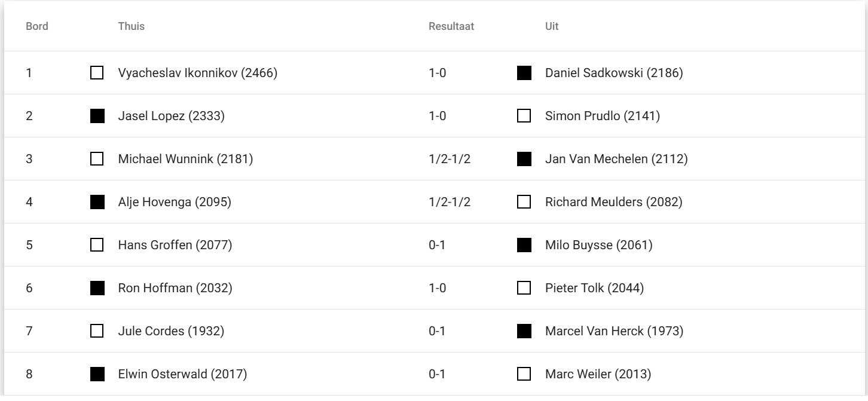
Task: Click black piece icon beside Ron Hoffman
Action: pos(96,288)
